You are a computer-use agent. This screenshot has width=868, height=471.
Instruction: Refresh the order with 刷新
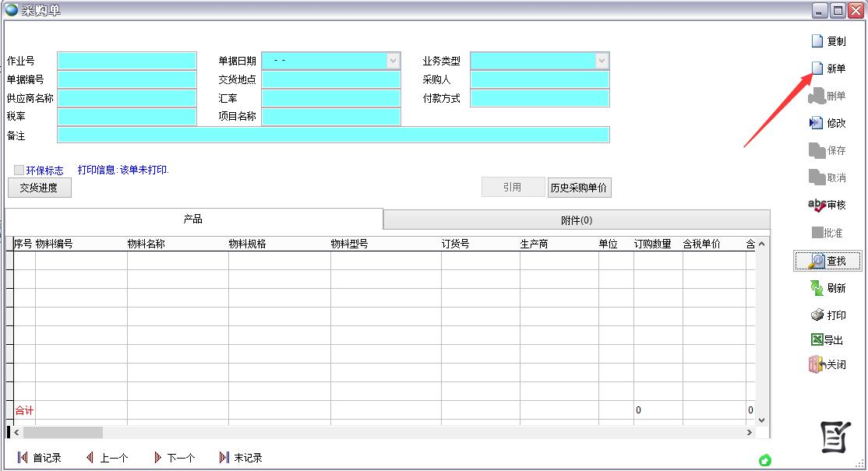coord(828,288)
